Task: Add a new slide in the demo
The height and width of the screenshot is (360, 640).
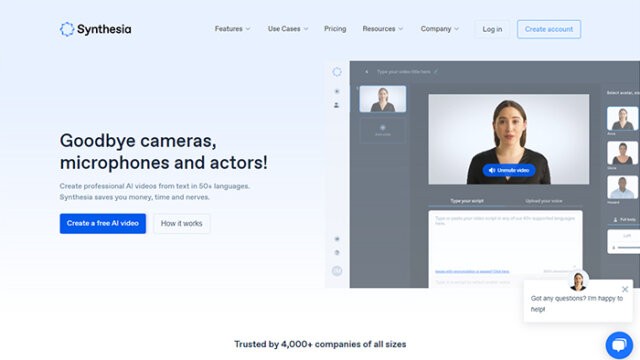Action: point(382,131)
